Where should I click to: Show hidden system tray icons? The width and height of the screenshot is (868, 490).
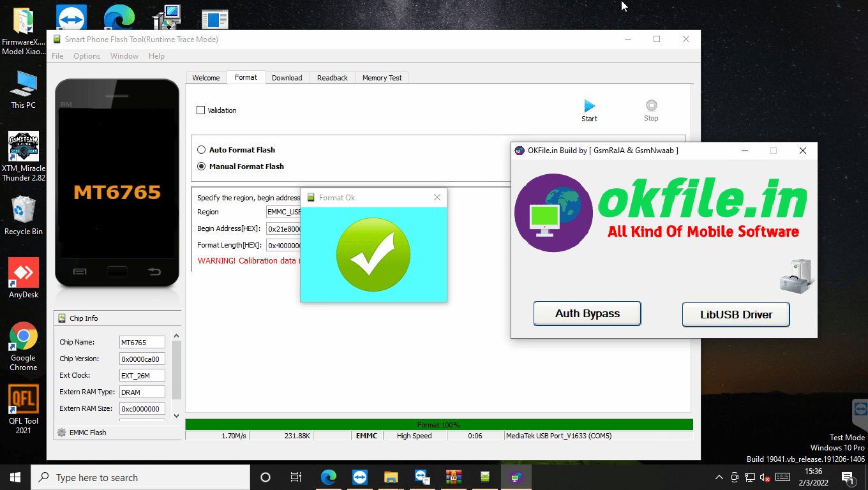[719, 477]
